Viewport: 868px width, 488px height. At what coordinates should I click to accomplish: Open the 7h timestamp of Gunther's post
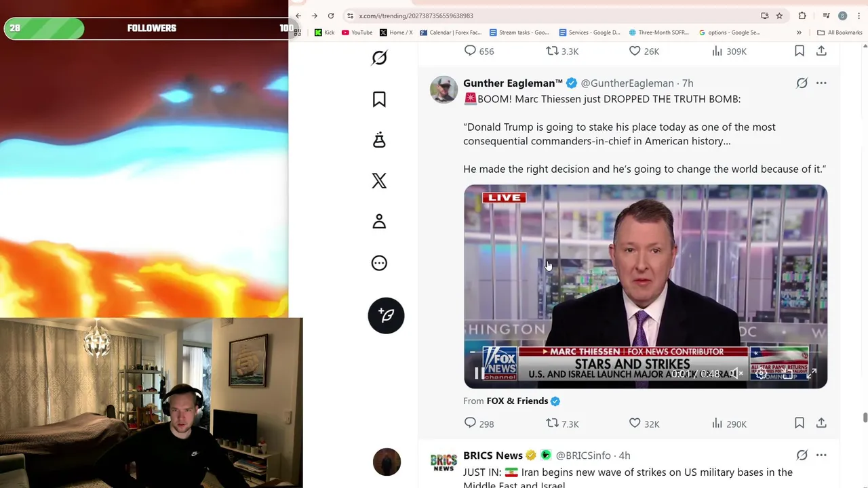[x=688, y=83]
